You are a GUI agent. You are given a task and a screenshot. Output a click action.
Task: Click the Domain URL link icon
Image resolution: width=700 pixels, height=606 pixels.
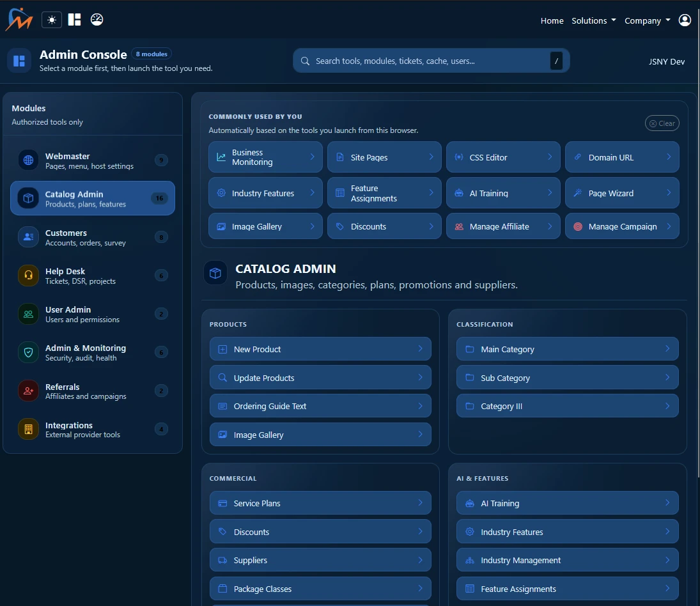tap(578, 157)
